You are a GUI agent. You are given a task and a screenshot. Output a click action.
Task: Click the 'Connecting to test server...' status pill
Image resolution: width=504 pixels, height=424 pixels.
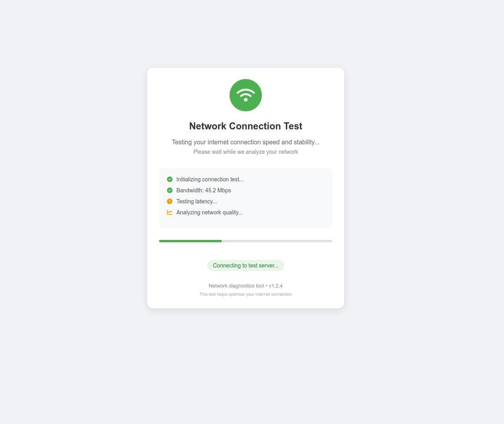pyautogui.click(x=246, y=265)
